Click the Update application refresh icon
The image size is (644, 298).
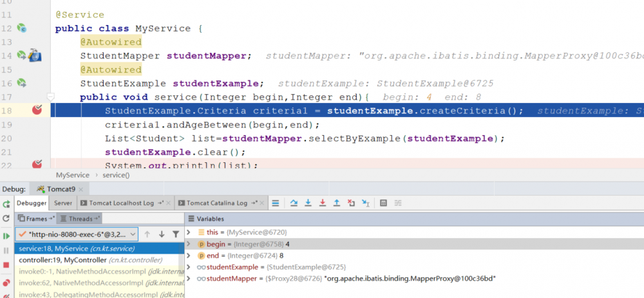[x=6, y=218]
